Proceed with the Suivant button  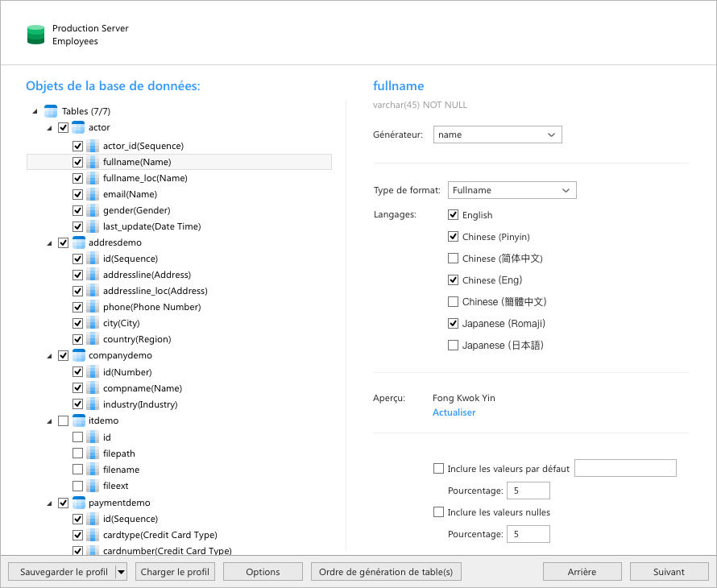pyautogui.click(x=669, y=572)
